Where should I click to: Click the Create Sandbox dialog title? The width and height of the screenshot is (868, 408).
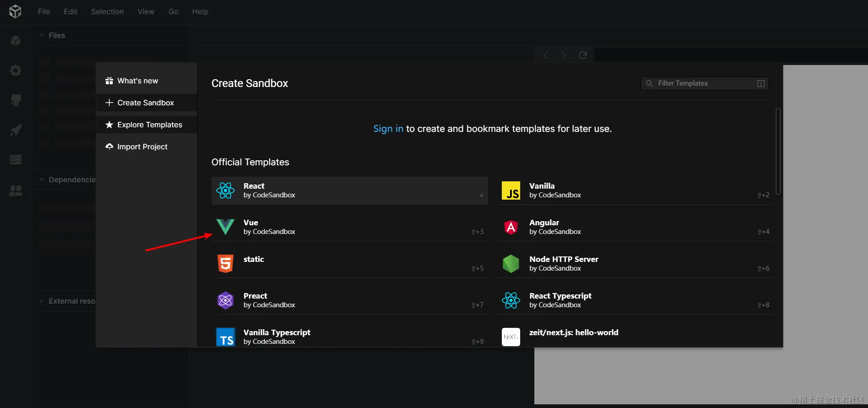click(x=250, y=83)
